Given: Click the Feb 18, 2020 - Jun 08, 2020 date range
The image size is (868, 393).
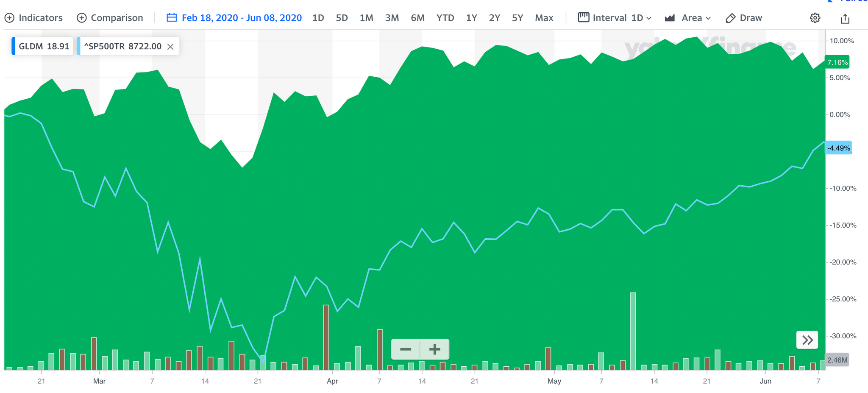Looking at the screenshot, I should [242, 18].
